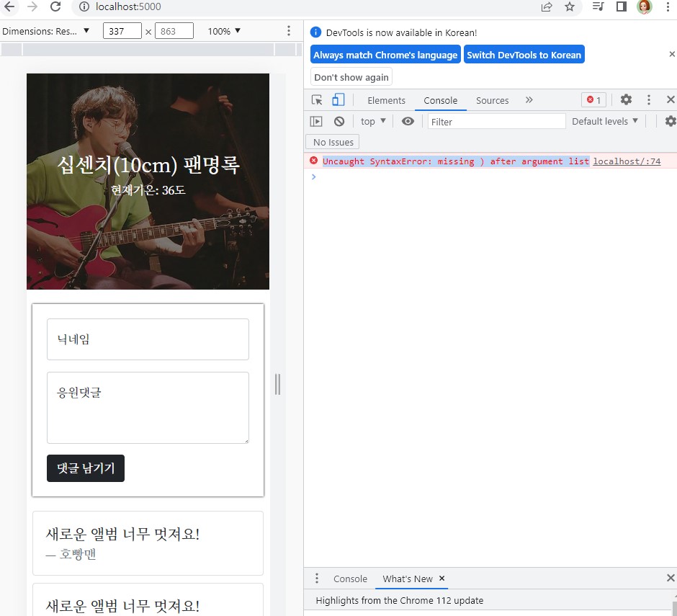
Task: Open the error count badge showing 1
Action: click(x=593, y=100)
